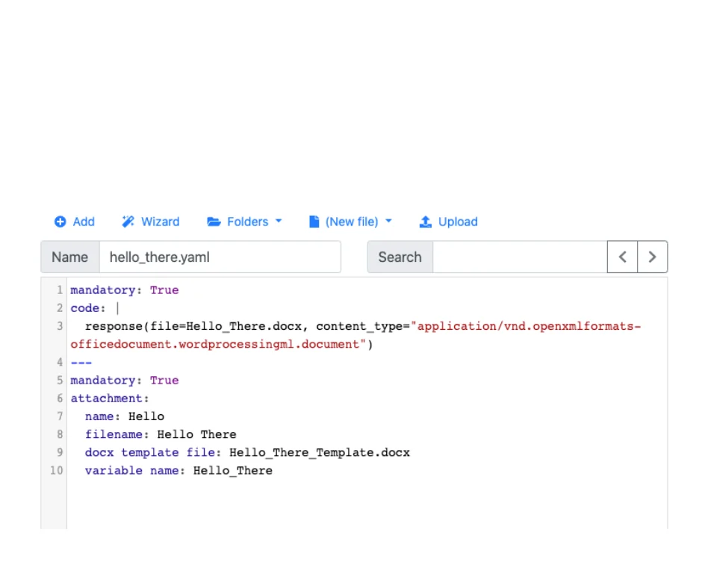Click the New file document icon

click(314, 222)
